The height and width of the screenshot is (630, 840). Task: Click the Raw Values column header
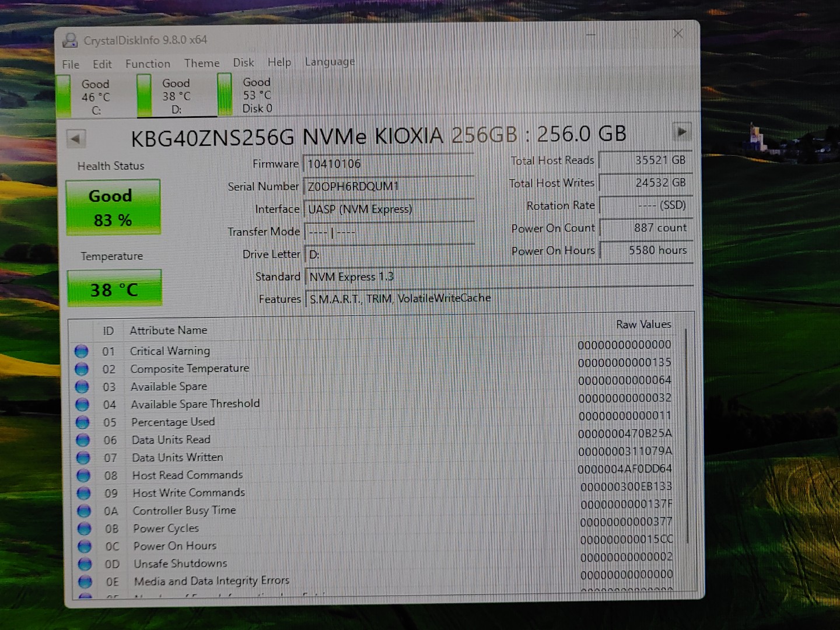pyautogui.click(x=643, y=324)
